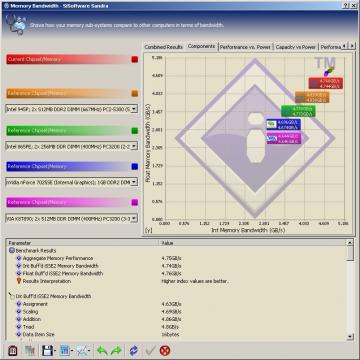Open the nVidia nForce reference chipset dropdown
Viewport: 360px width, 360px height.
click(134, 182)
